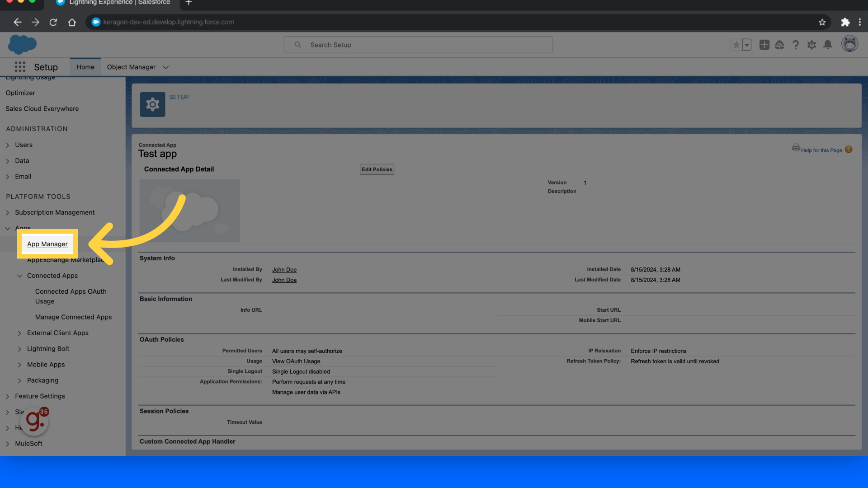Open the favorites list dropdown arrow
The width and height of the screenshot is (868, 488).
point(747,45)
